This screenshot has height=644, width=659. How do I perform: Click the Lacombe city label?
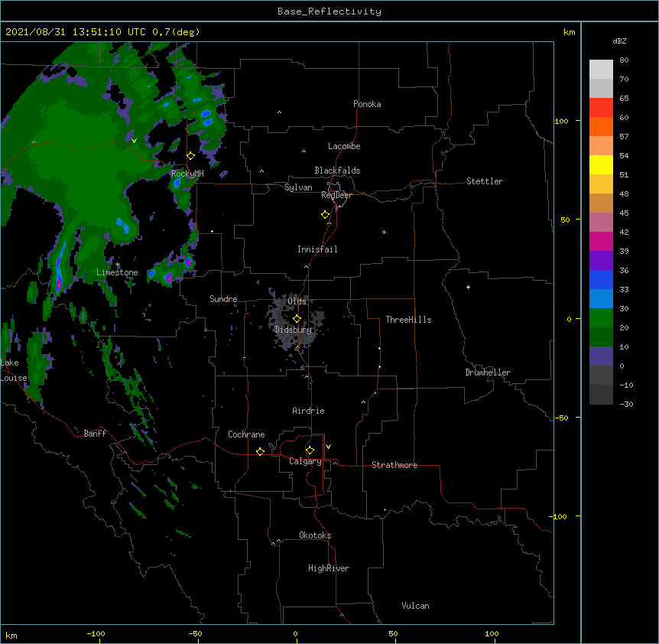[x=344, y=146]
